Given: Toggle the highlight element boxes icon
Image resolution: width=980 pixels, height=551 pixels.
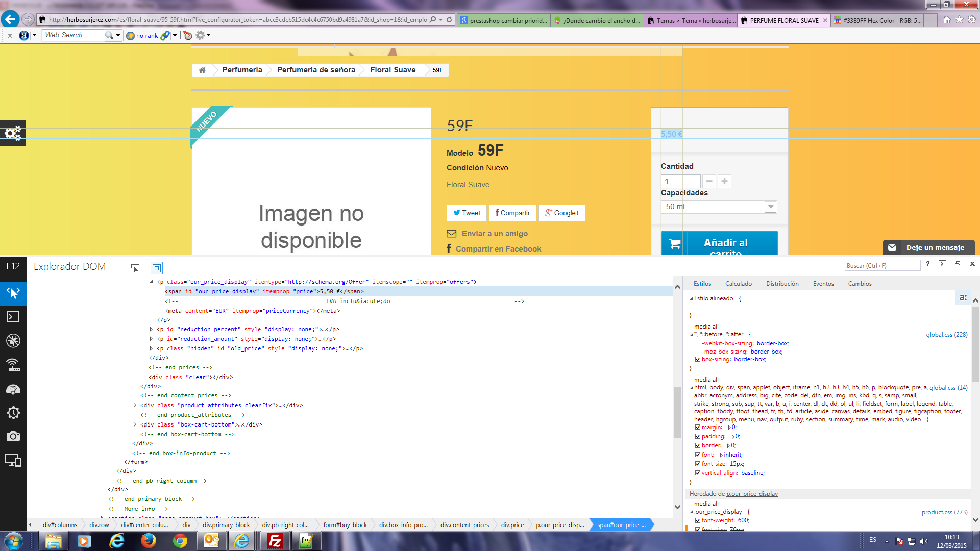Looking at the screenshot, I should pos(157,268).
